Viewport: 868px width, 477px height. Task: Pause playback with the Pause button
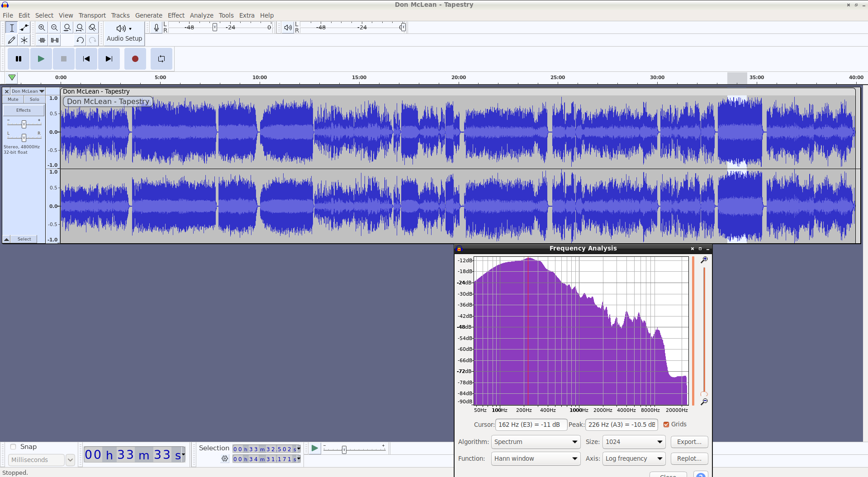(x=19, y=59)
